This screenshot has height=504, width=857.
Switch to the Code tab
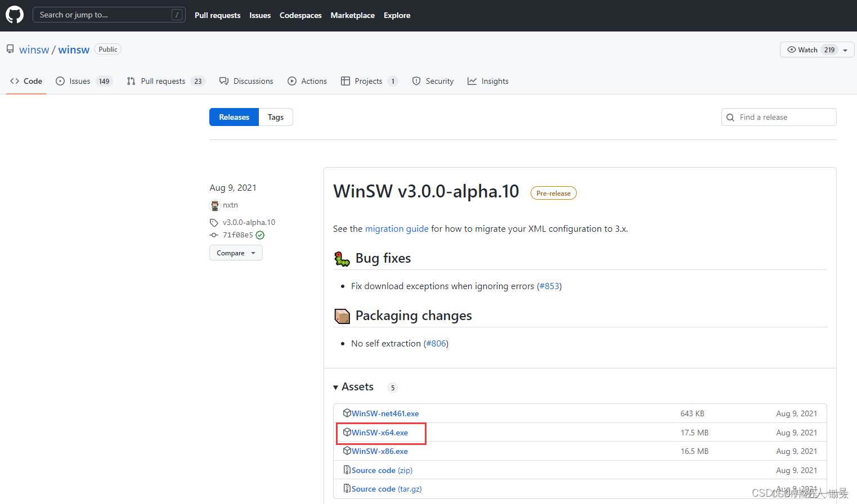(26, 81)
